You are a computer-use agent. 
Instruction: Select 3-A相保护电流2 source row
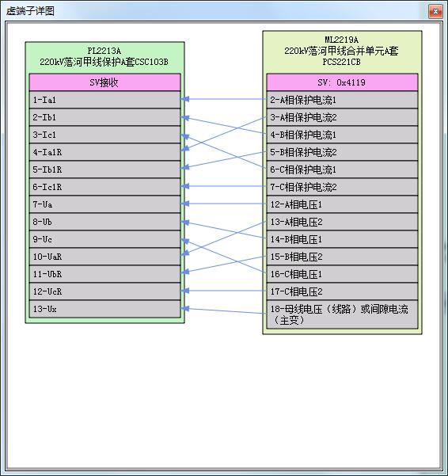coord(342,117)
